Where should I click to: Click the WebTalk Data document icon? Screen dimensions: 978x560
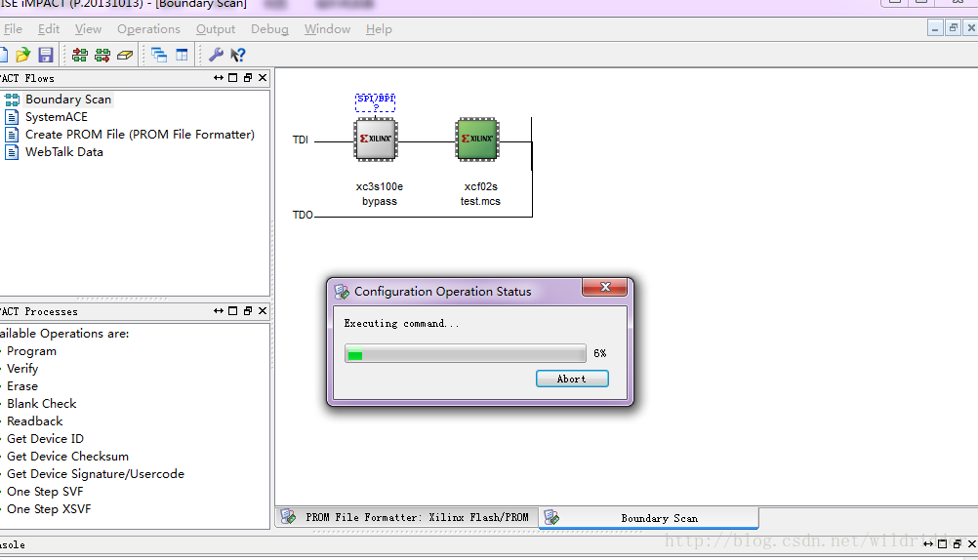pyautogui.click(x=12, y=151)
